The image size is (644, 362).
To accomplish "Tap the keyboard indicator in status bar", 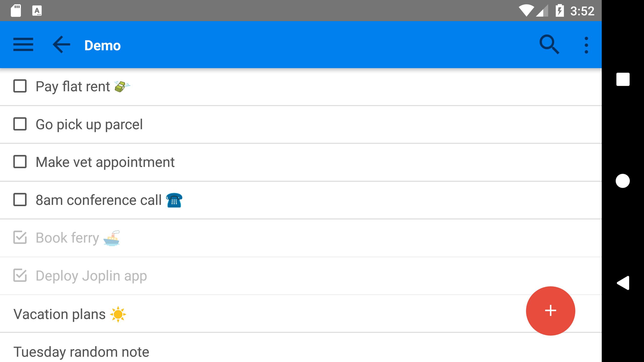I will (x=37, y=11).
